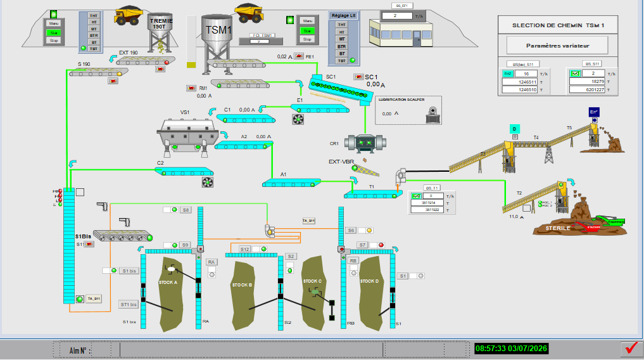
Task: Click the yellow dump truck over TSM1
Action: coord(249,13)
